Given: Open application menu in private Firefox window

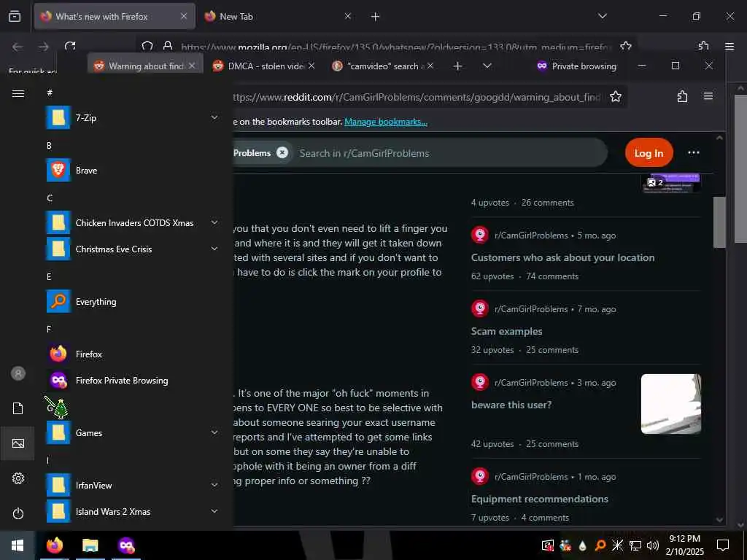Looking at the screenshot, I should 708,97.
